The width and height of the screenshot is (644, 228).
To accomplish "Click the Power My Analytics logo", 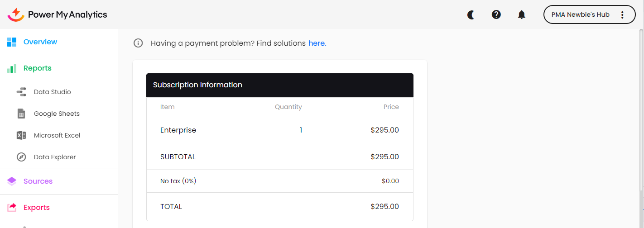I will [58, 14].
